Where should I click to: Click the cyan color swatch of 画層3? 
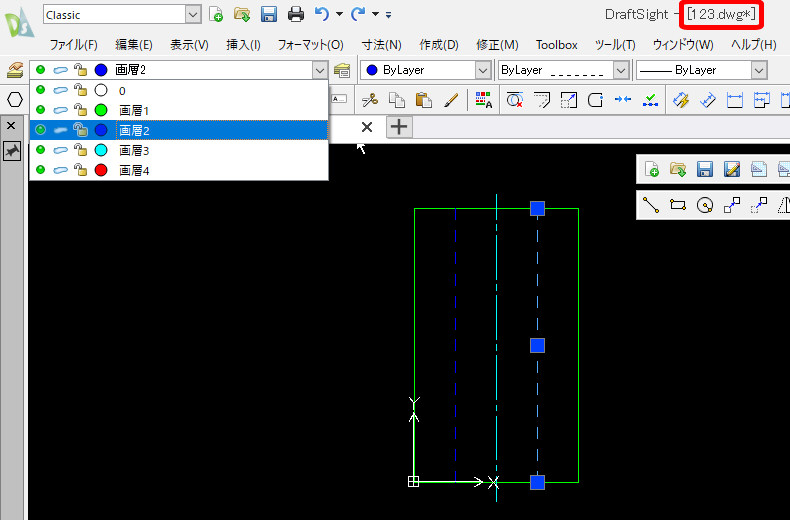click(x=101, y=150)
